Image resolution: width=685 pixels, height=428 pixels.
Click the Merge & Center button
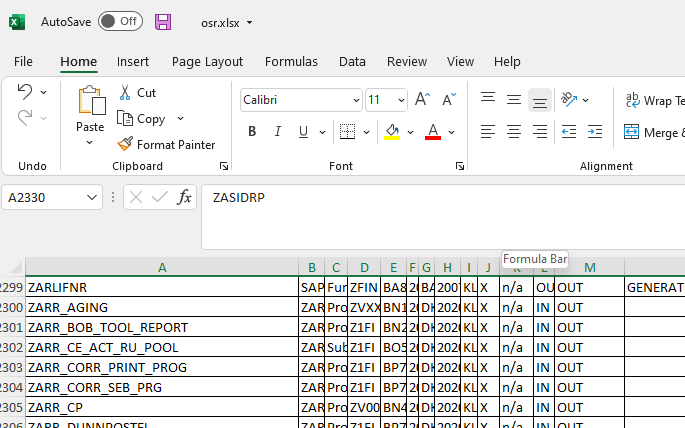tap(654, 132)
